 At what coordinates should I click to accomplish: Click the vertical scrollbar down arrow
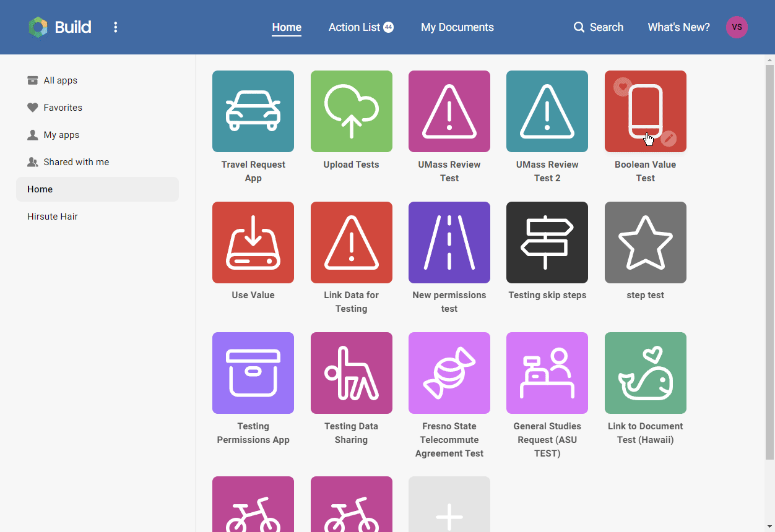[769, 527]
